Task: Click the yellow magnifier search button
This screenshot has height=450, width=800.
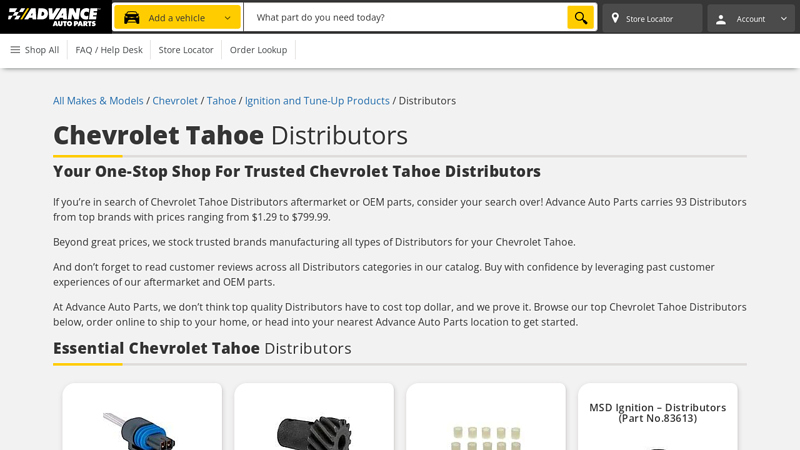Action: pos(581,18)
